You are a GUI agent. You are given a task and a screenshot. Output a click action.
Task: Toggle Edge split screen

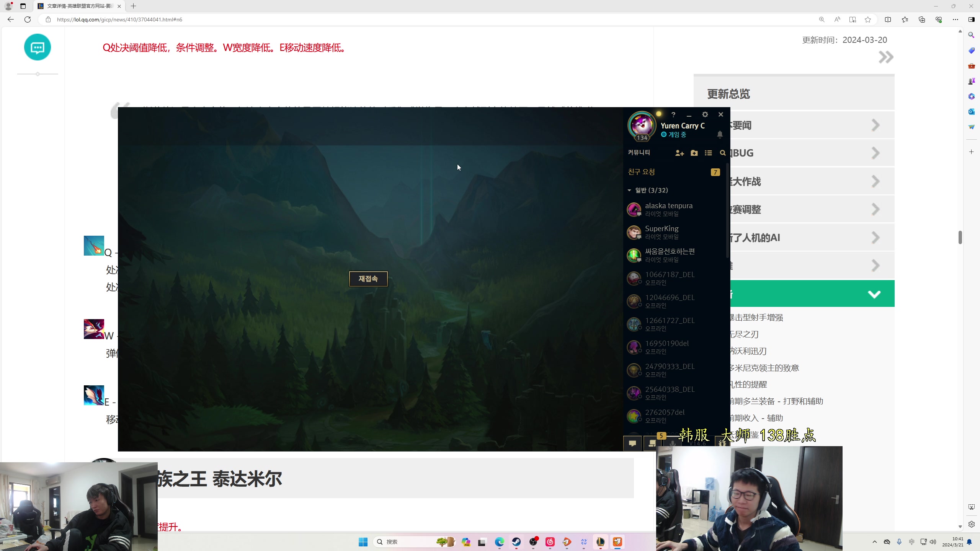click(x=888, y=20)
